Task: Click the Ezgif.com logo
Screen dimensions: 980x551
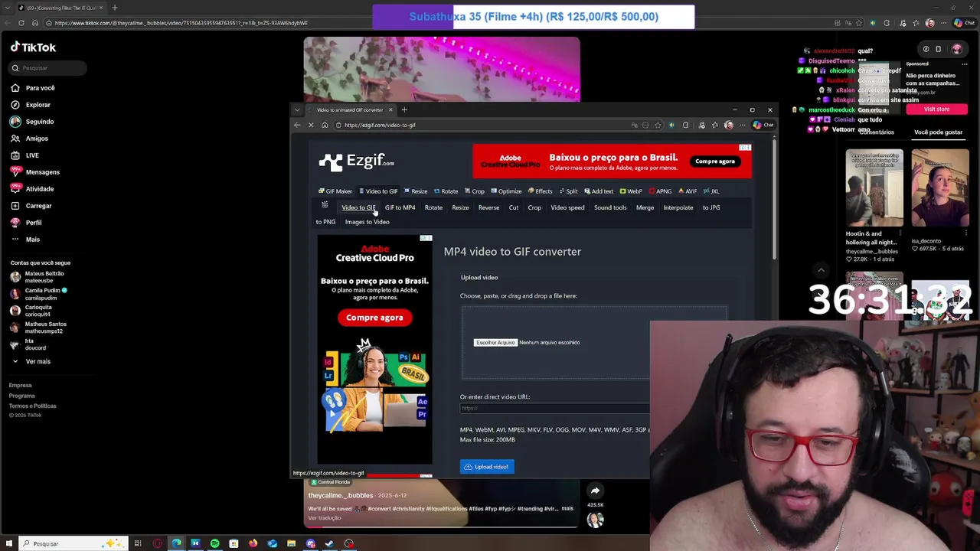Action: [x=357, y=161]
